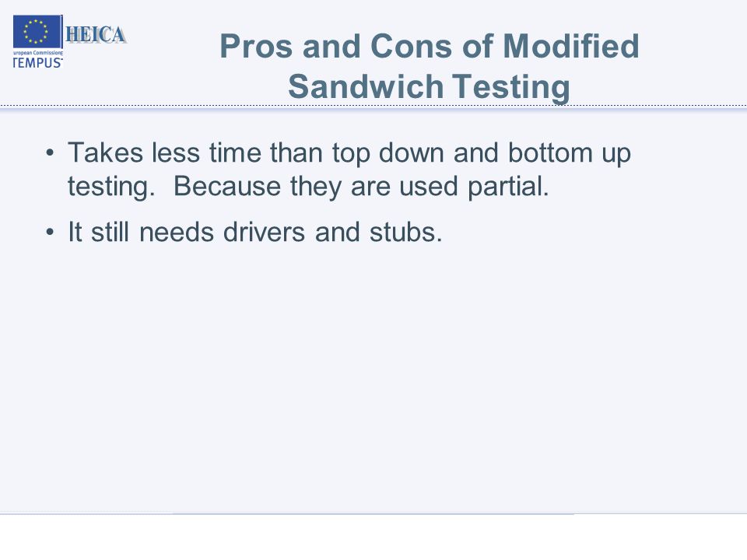Image resolution: width=747 pixels, height=560 pixels.
Task: Click the word 'Because' in the slide body
Action: coord(226,186)
